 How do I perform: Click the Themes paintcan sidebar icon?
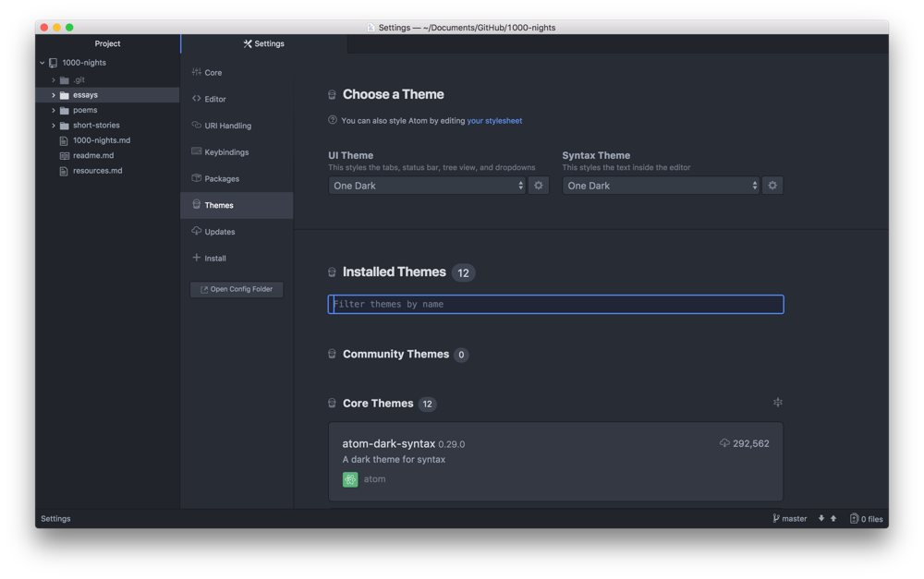pyautogui.click(x=196, y=204)
